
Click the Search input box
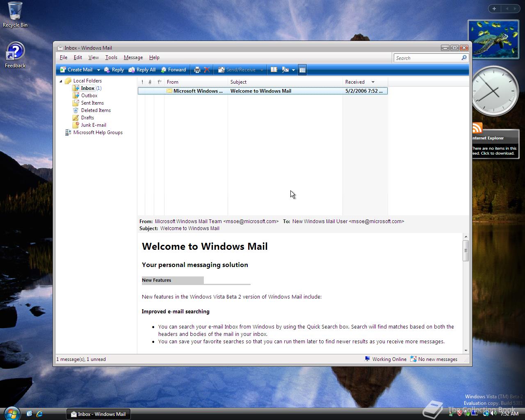[427, 58]
